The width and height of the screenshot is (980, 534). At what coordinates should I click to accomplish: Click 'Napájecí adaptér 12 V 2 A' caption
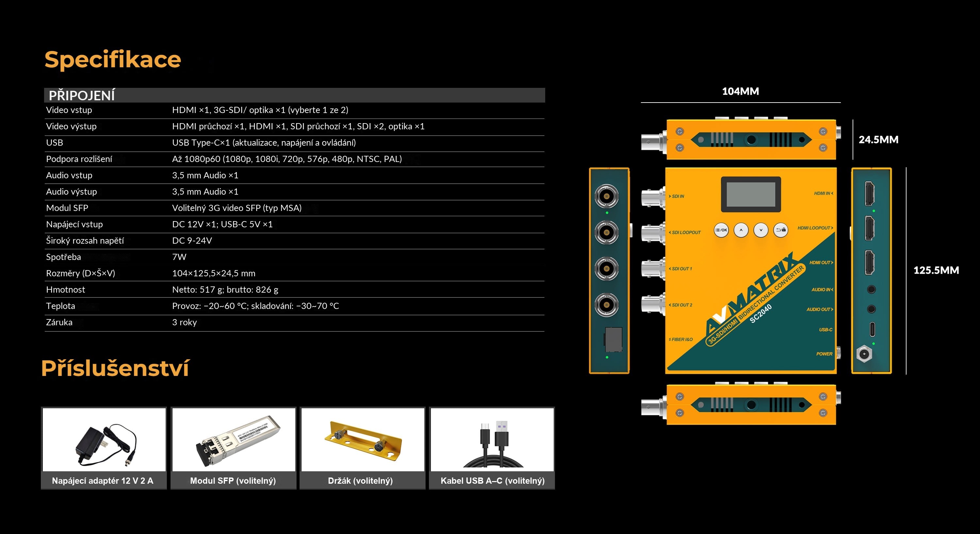(x=103, y=481)
